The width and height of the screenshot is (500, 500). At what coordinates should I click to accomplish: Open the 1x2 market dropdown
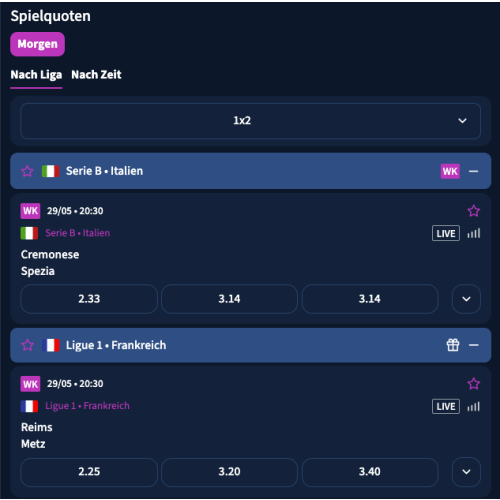point(250,121)
